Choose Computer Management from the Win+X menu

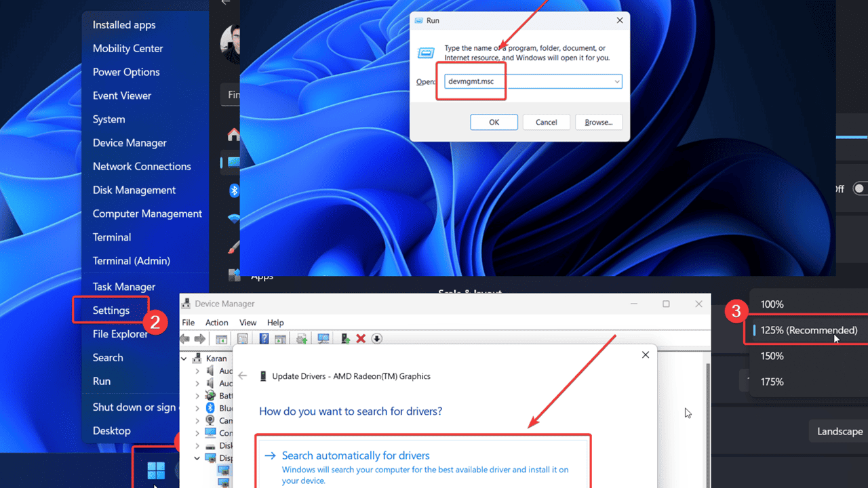pos(147,213)
